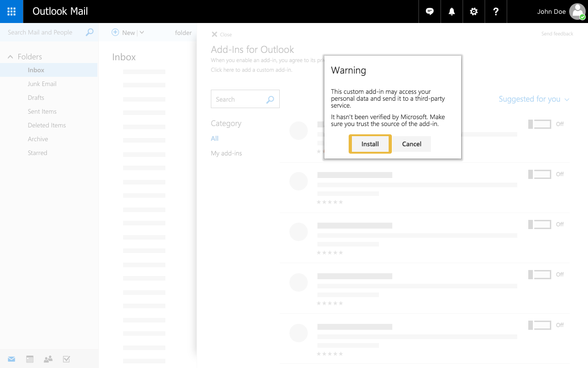Collapse the Folders section
The image size is (588, 368).
10,57
